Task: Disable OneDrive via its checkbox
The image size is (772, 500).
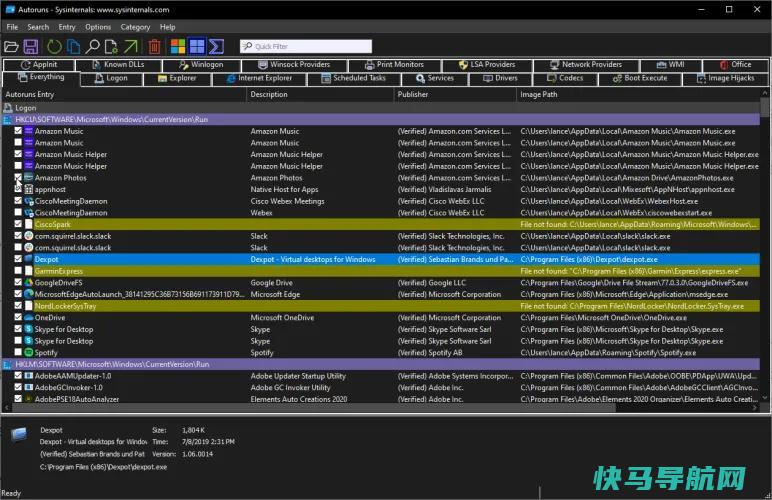Action: pos(18,317)
